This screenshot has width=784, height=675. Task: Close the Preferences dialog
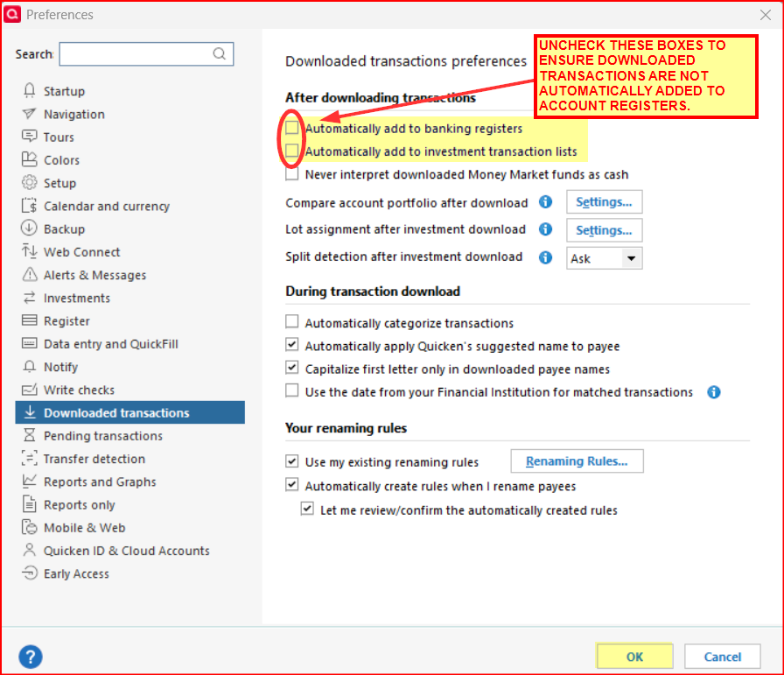tap(766, 15)
